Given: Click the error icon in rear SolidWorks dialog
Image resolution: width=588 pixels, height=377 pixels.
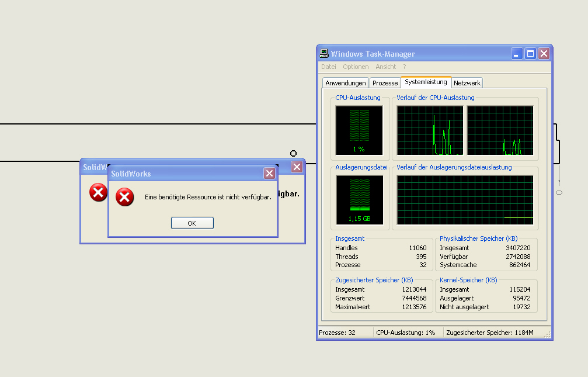Looking at the screenshot, I should coord(98,192).
